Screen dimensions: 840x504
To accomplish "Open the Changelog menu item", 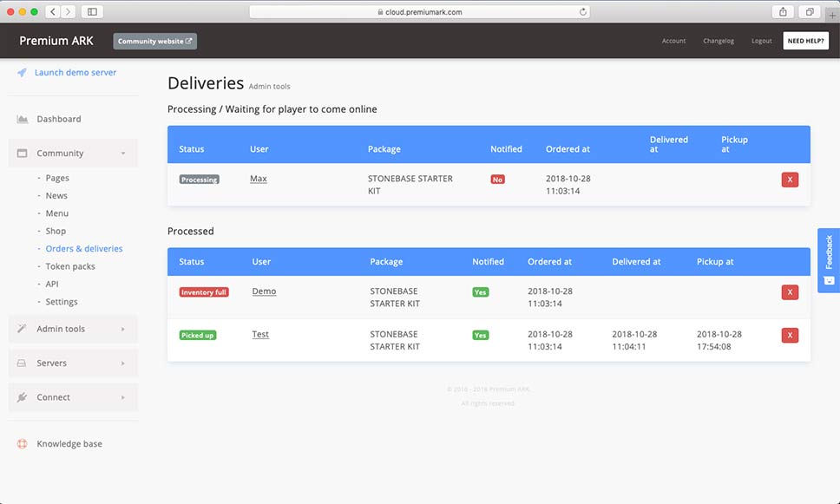I will point(719,41).
